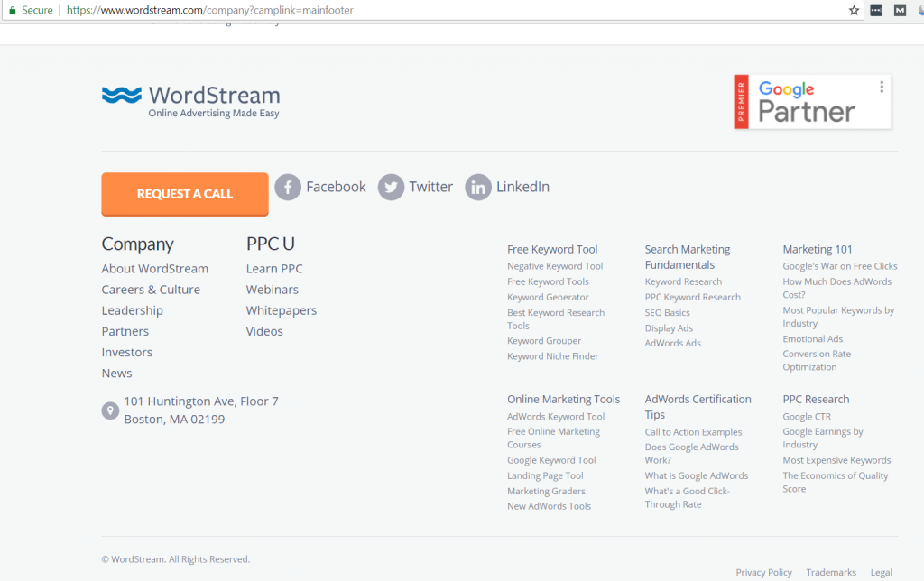Click the Google Partner Premier badge

tap(812, 102)
